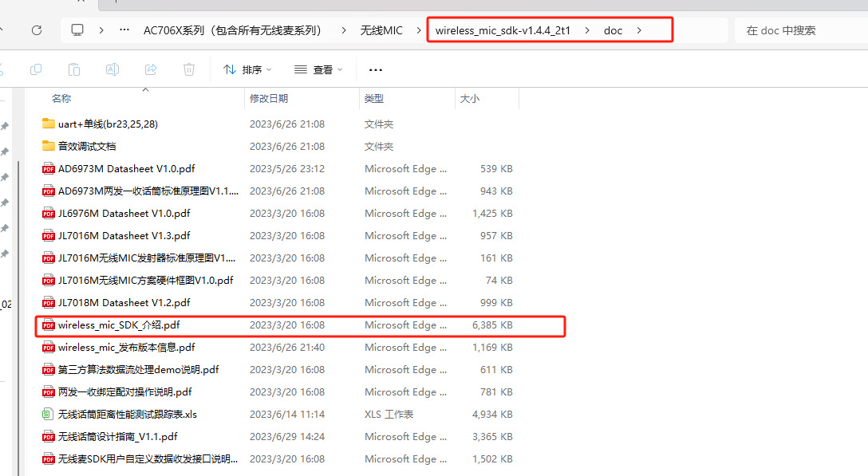Click PDF icon of AD6973M Datasheet V1.0.pdf

click(49, 169)
